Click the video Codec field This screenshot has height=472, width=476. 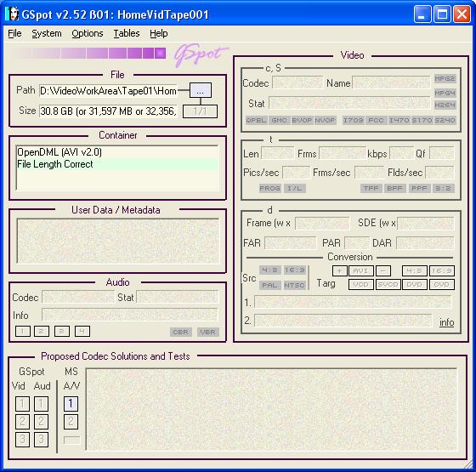coord(297,82)
